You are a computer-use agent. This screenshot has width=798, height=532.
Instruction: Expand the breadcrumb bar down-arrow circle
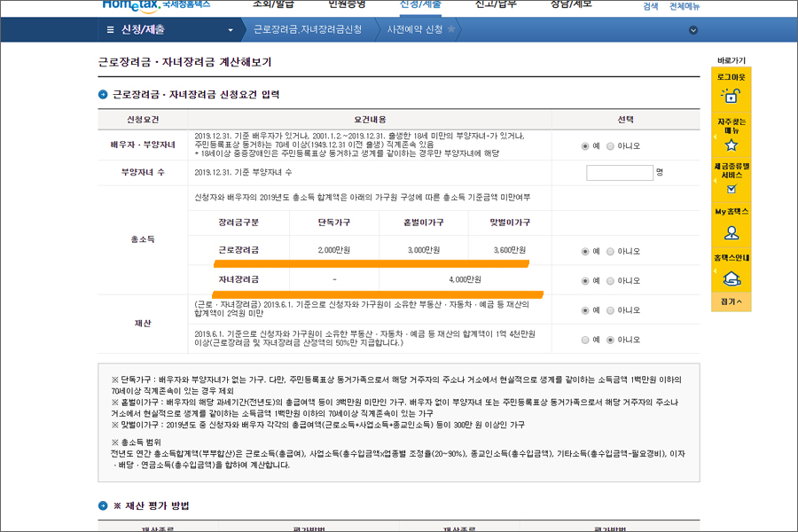(x=693, y=30)
